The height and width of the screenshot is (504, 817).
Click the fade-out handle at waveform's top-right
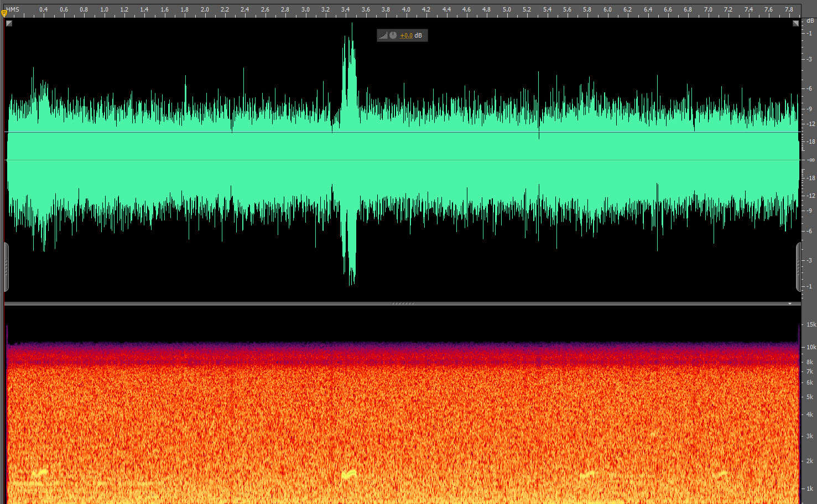[x=795, y=23]
